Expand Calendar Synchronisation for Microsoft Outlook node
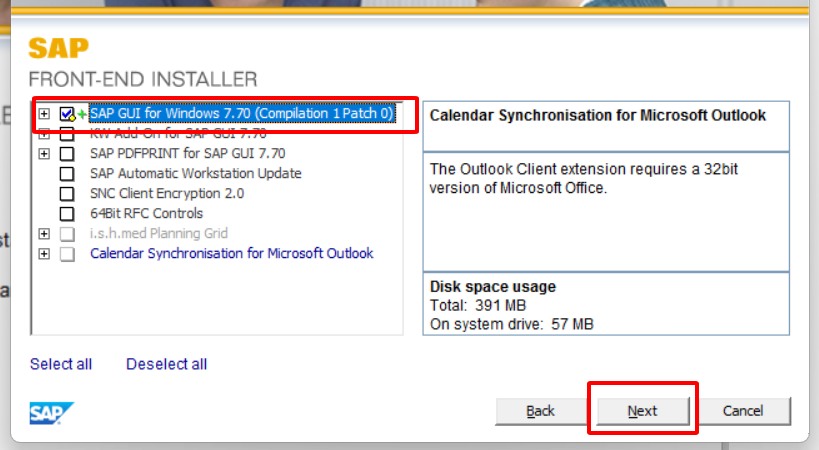The height and width of the screenshot is (450, 819). [x=44, y=254]
